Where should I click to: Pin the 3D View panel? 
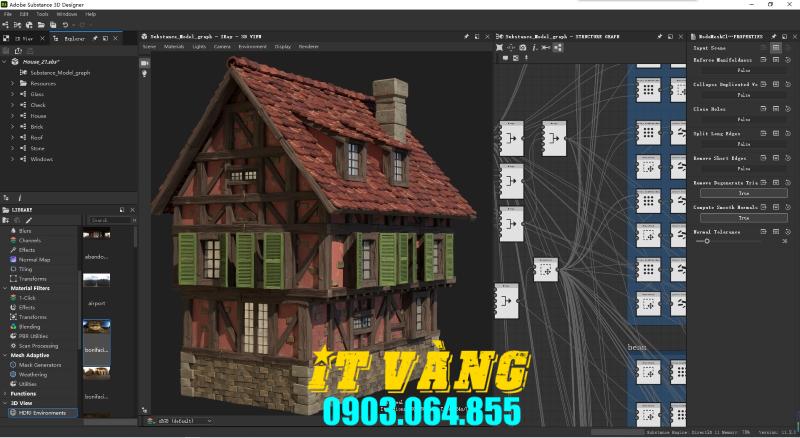click(466, 37)
